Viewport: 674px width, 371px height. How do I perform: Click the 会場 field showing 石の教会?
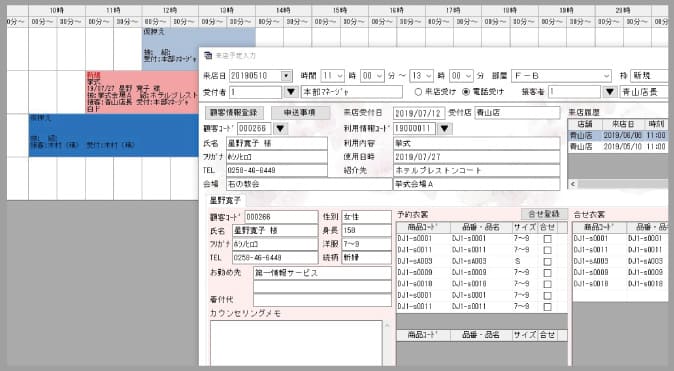(309, 184)
